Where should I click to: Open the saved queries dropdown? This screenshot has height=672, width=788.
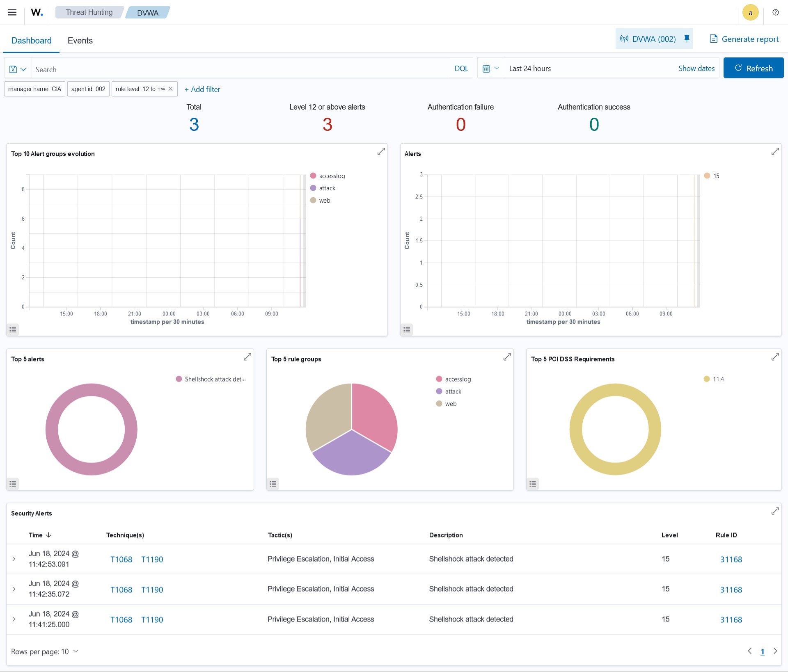point(18,69)
